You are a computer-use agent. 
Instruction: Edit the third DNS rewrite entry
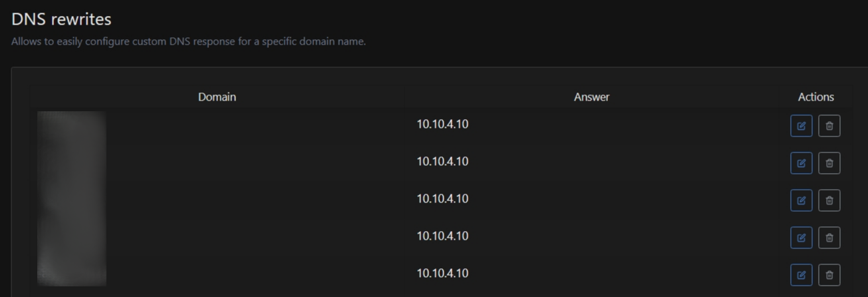801,200
